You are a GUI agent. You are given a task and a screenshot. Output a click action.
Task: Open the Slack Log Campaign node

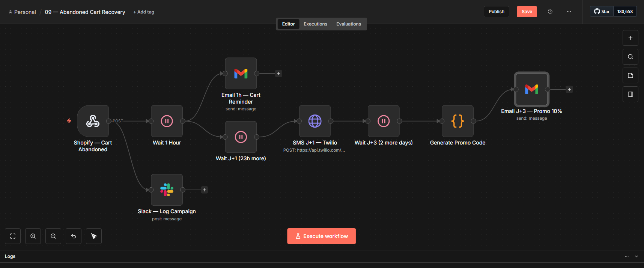[x=167, y=190]
